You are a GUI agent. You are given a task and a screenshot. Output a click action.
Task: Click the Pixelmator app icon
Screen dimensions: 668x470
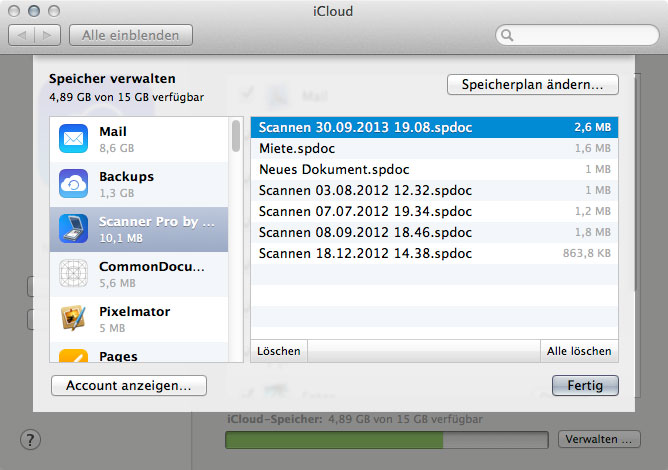pyautogui.click(x=74, y=319)
